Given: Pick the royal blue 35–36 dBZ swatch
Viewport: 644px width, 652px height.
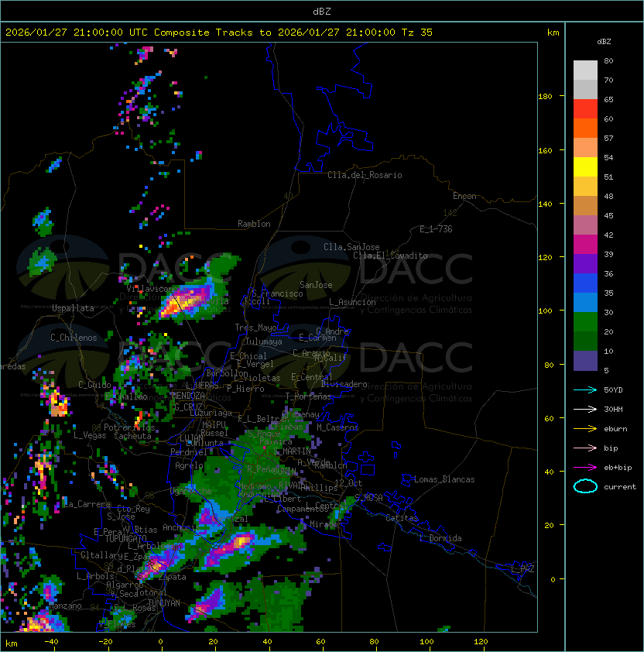Looking at the screenshot, I should pyautogui.click(x=585, y=283).
